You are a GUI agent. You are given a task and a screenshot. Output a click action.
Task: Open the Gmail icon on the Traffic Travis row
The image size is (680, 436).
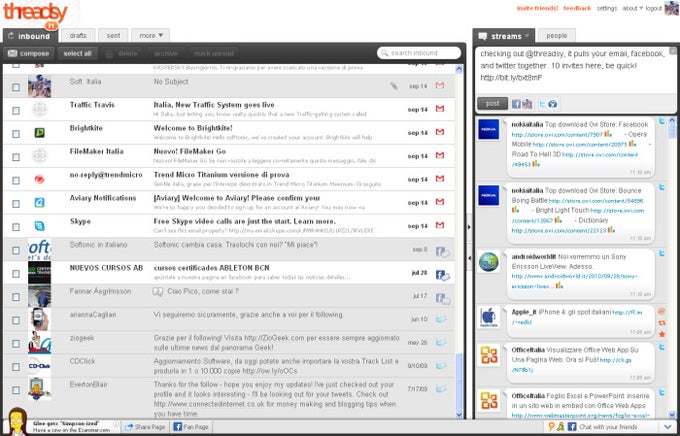click(x=440, y=109)
